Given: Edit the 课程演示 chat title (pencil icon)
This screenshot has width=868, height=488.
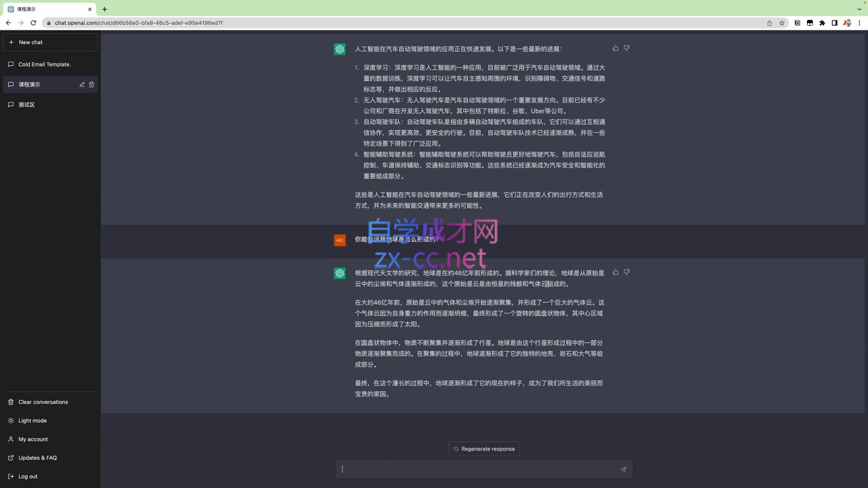Looking at the screenshot, I should coord(82,85).
